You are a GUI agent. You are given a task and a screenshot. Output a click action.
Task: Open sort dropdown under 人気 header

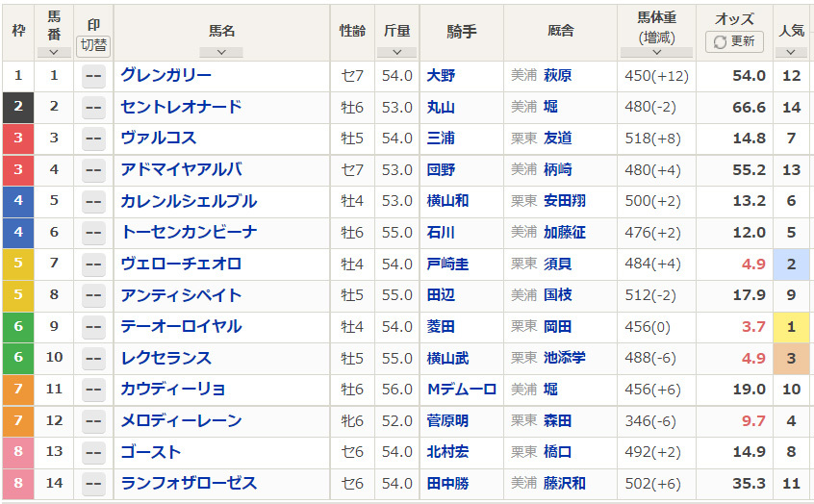(x=791, y=52)
